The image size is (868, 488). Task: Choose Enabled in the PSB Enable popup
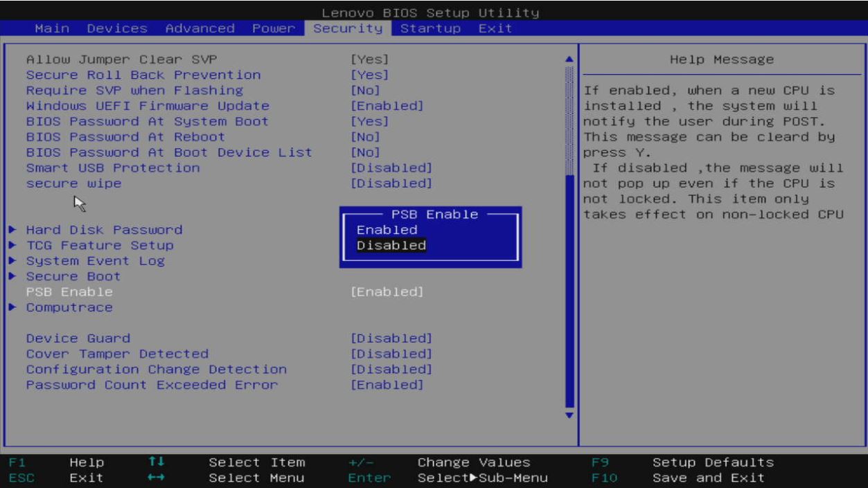coord(387,230)
